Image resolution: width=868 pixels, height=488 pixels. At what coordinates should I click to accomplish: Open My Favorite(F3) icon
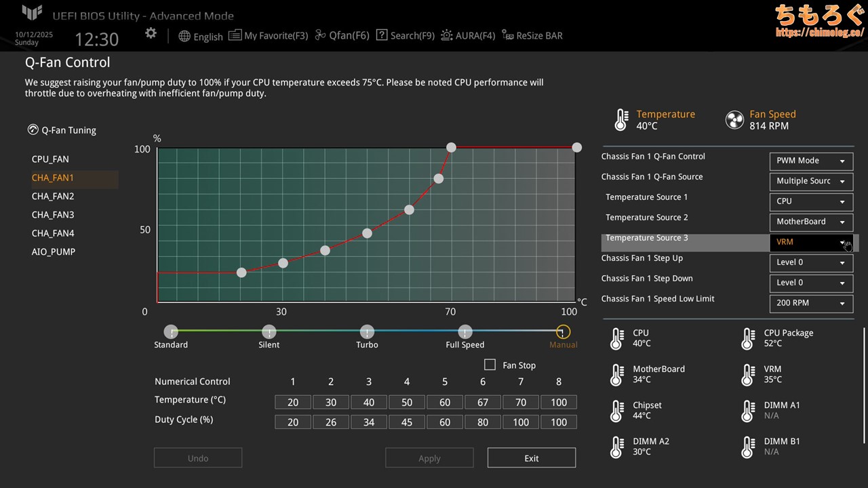pos(235,35)
